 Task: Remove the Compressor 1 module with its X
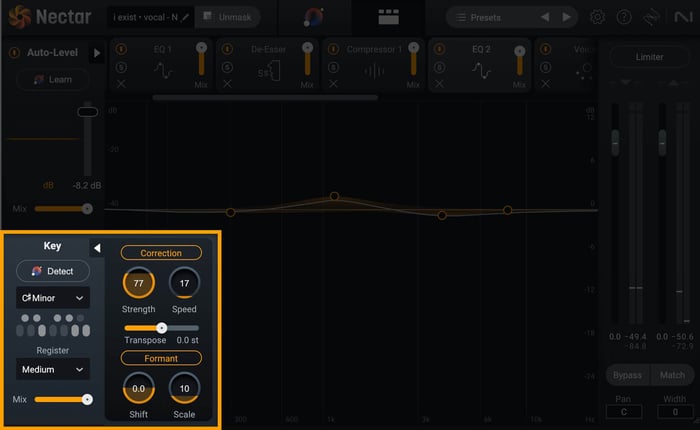coord(333,84)
